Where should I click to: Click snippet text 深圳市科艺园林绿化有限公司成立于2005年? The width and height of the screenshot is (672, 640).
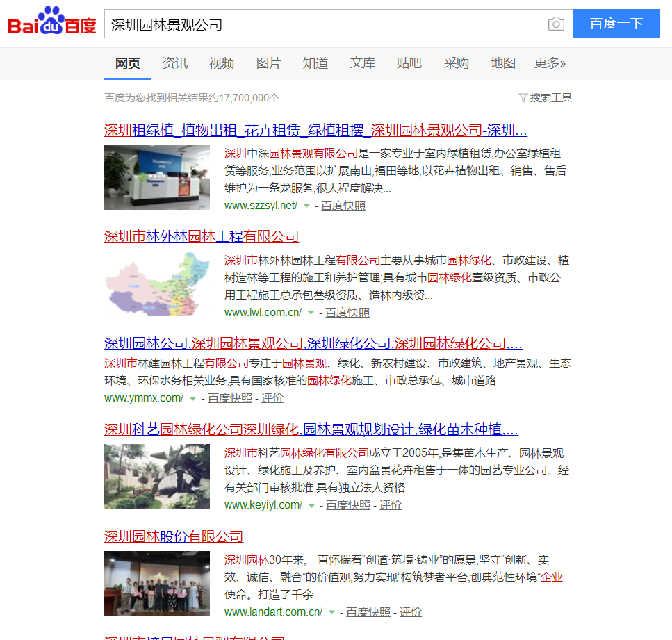pos(330,453)
